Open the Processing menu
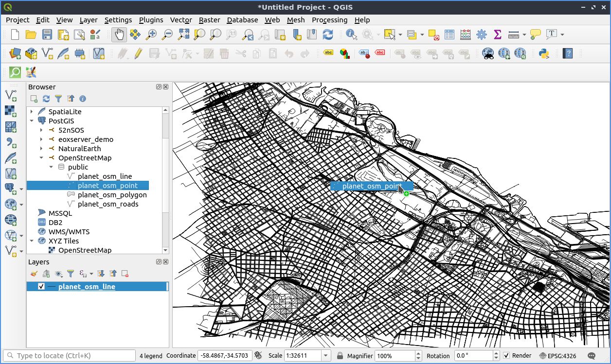611x364 pixels. [x=330, y=20]
